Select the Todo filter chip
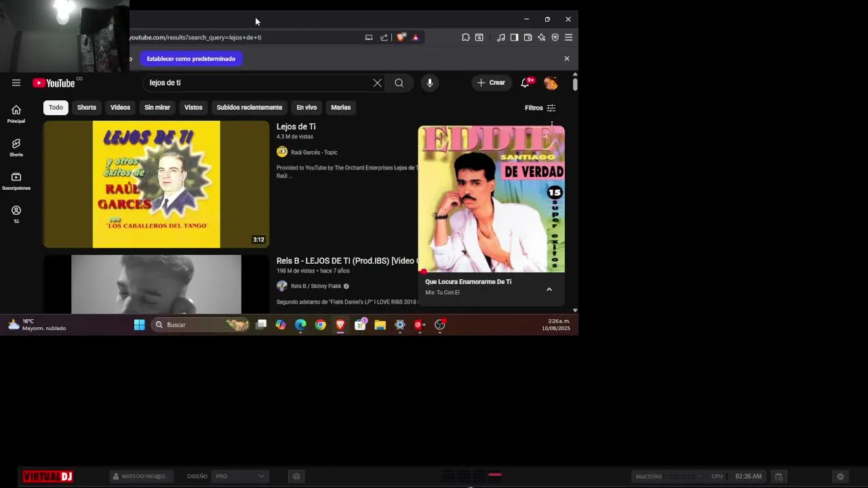Viewport: 868px width, 488px height. coord(56,107)
